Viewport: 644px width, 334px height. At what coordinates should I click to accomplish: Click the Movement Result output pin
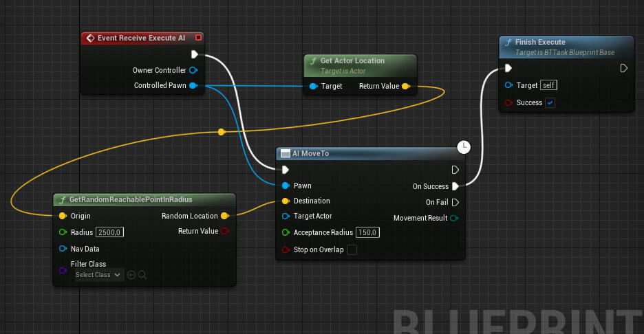click(x=454, y=219)
